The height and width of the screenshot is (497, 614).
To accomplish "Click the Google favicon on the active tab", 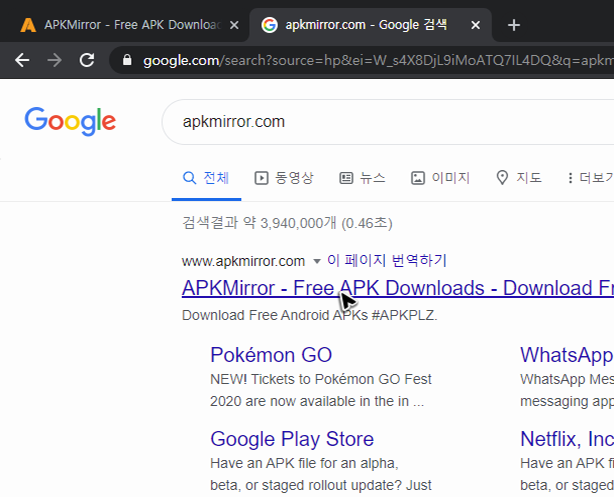I will [x=269, y=25].
